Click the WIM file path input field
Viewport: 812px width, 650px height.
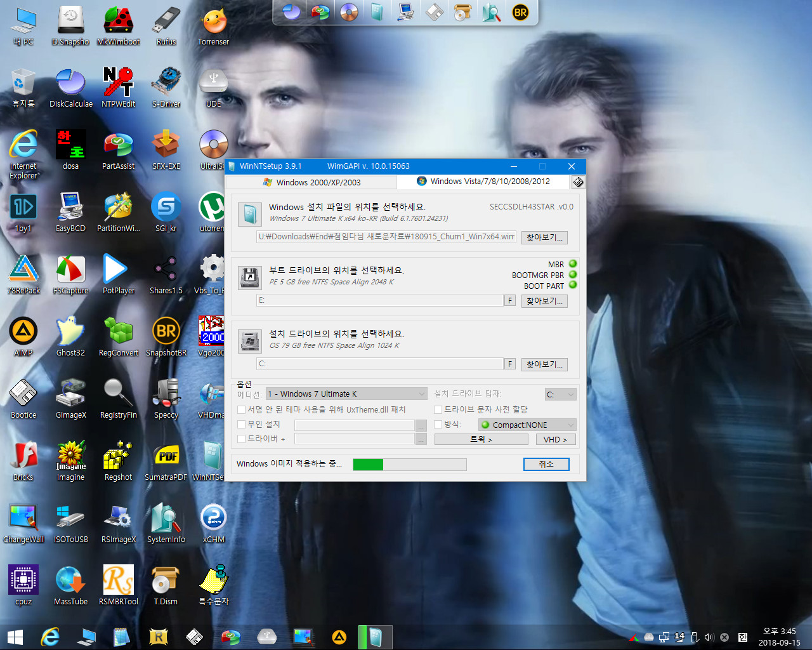pyautogui.click(x=386, y=237)
